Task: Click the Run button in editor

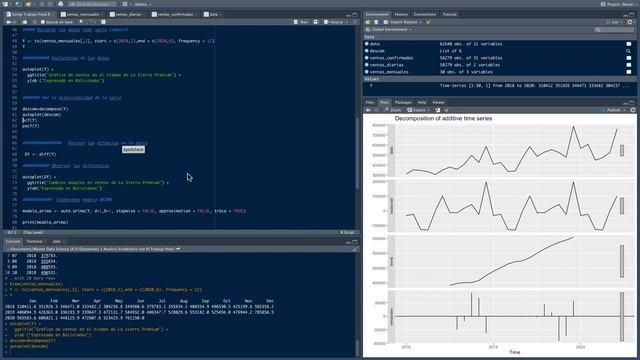Action: [x=301, y=22]
